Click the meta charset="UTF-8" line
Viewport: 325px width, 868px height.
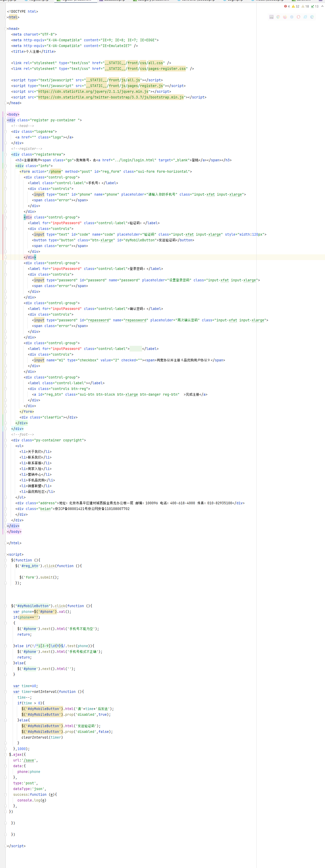(34, 35)
